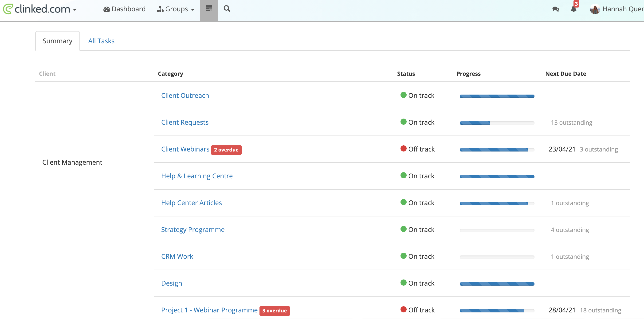The height and width of the screenshot is (319, 644).
Task: Click 'On track' status for Design
Action: tap(421, 283)
